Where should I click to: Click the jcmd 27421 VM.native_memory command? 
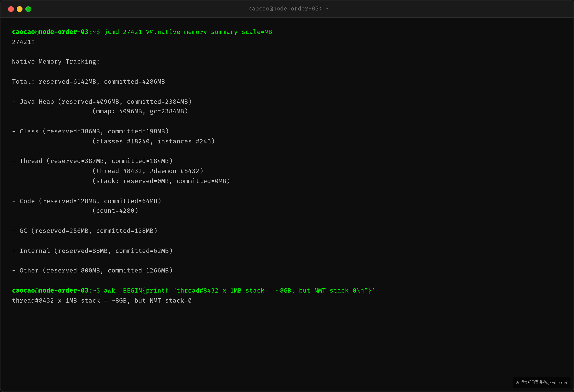(x=188, y=32)
